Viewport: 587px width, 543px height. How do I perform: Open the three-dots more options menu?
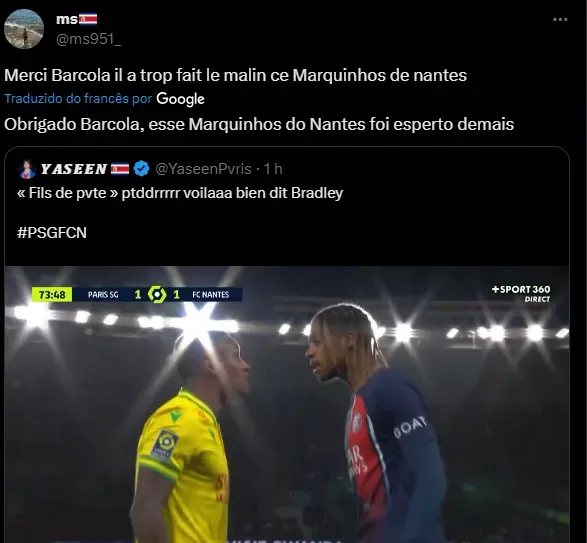(560, 19)
